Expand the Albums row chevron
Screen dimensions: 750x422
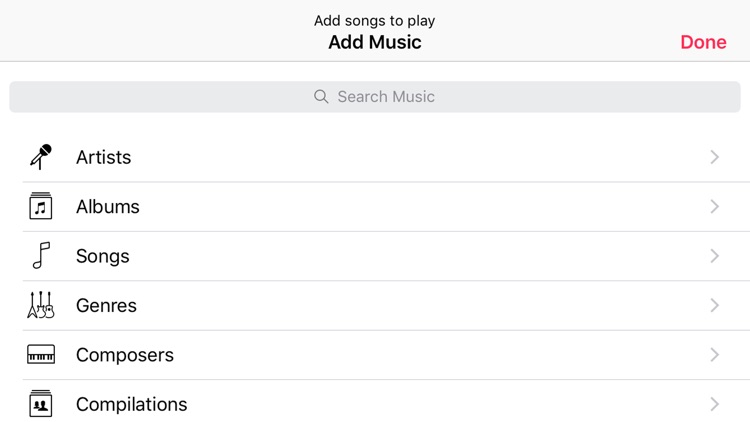pos(714,206)
